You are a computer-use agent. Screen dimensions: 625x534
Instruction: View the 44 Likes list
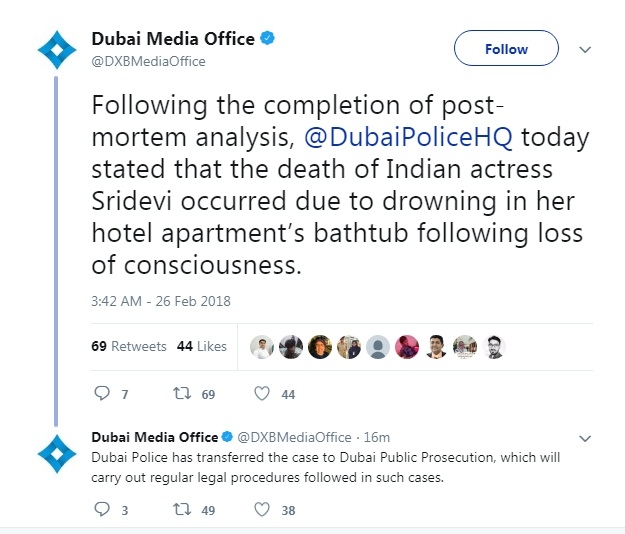[x=202, y=346]
